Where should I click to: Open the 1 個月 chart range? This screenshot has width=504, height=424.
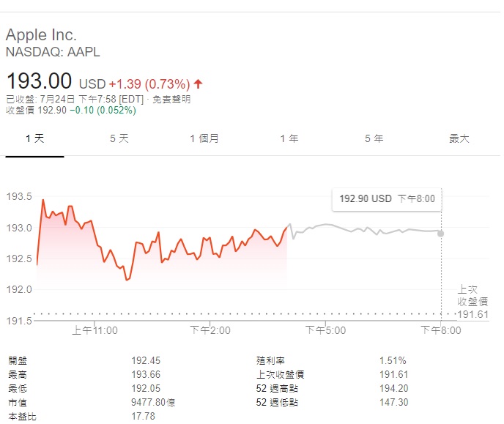[x=204, y=138]
